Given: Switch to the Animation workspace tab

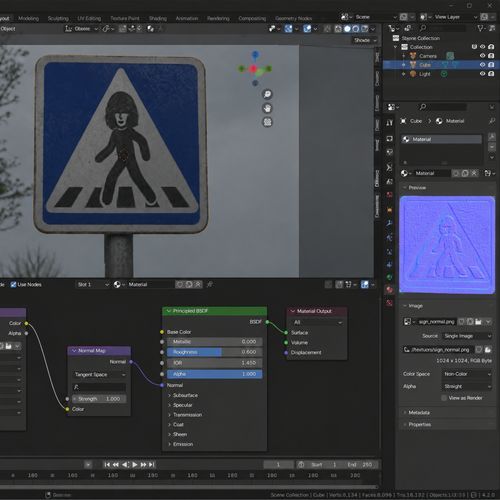Looking at the screenshot, I should 187,18.
